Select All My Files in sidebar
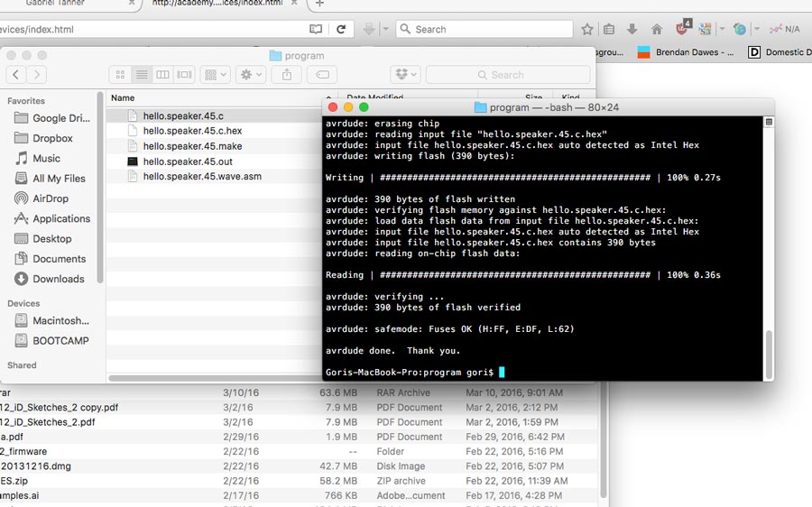 50,179
